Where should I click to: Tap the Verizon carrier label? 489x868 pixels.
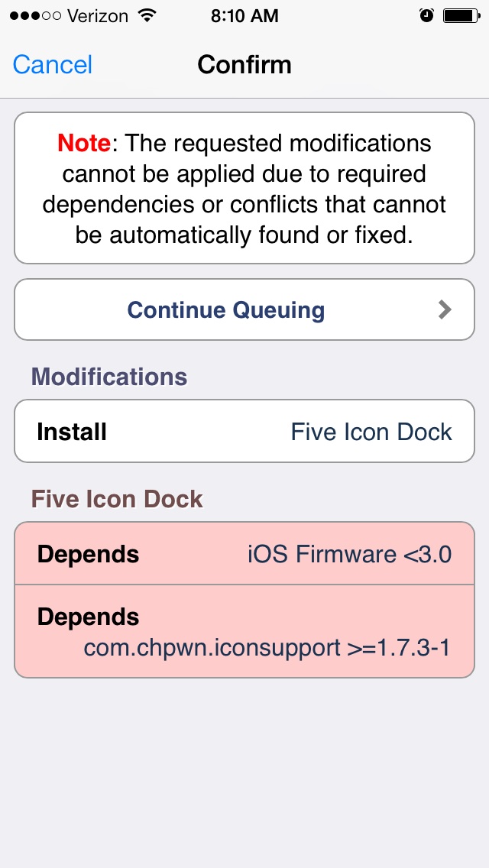tap(99, 16)
